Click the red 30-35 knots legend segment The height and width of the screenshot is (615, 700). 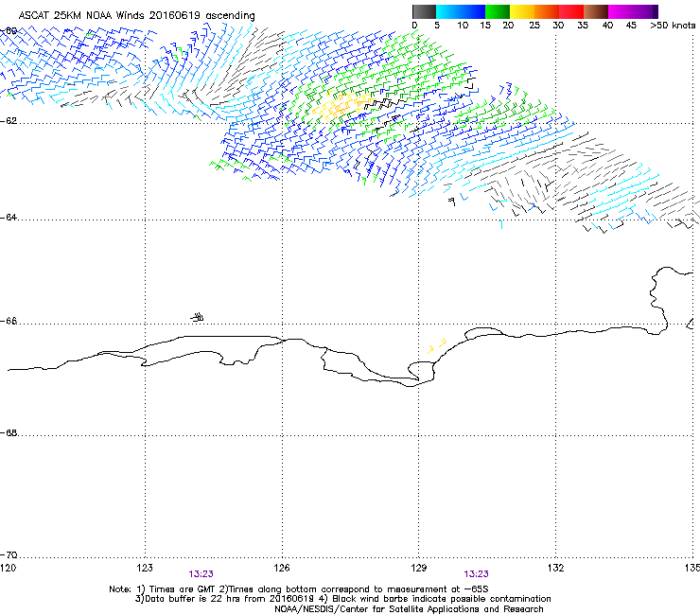[x=571, y=11]
